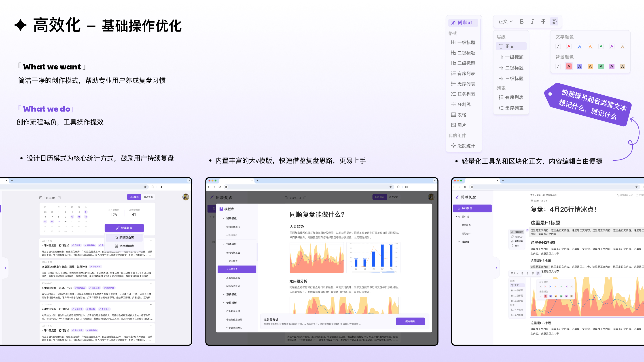Switch to 日历模式 calendar view

coord(134,197)
